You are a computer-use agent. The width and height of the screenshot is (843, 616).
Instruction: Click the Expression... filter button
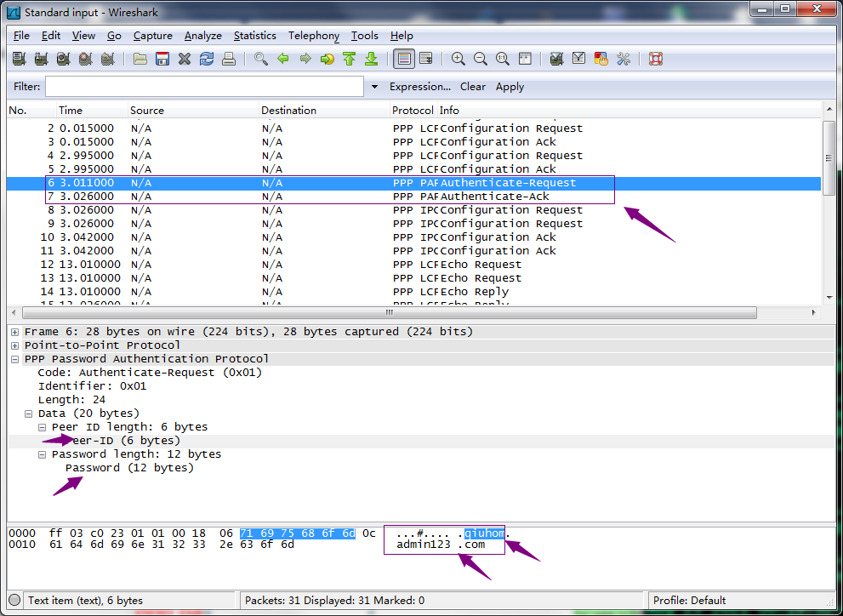[420, 87]
